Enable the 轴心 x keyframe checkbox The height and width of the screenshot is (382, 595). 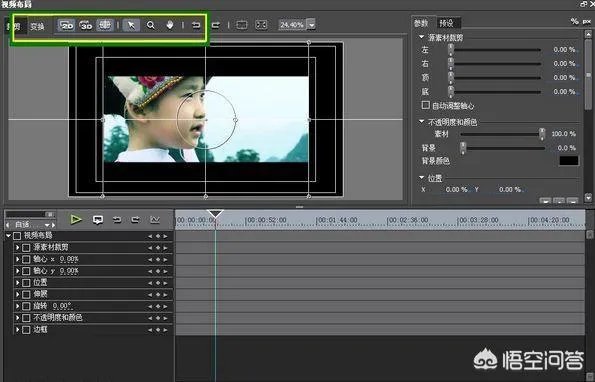pos(26,259)
